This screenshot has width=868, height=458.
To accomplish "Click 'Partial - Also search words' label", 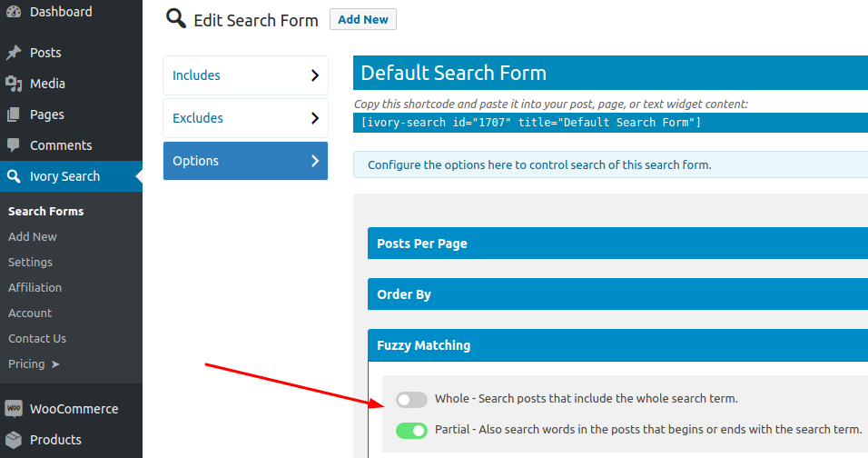I will click(x=648, y=430).
